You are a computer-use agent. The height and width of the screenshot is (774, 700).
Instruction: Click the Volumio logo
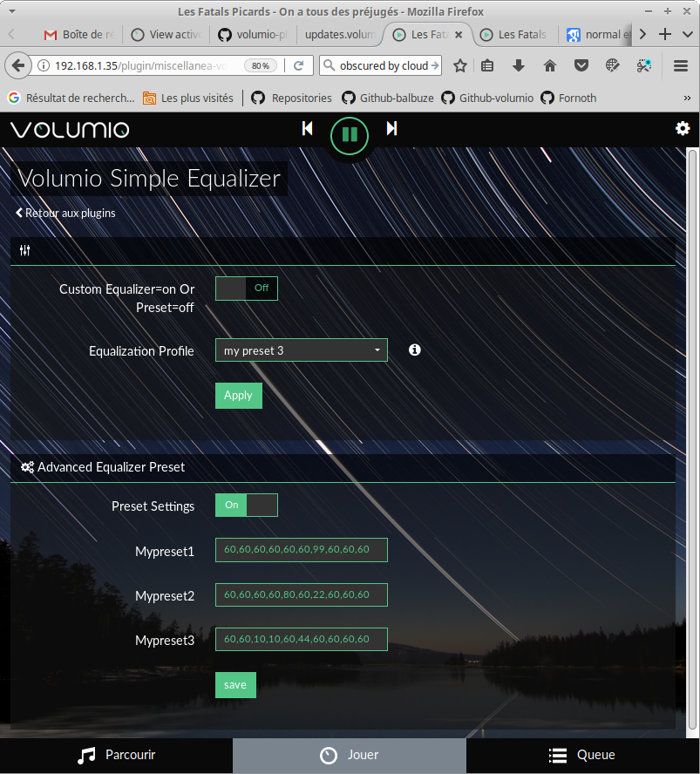tap(70, 130)
